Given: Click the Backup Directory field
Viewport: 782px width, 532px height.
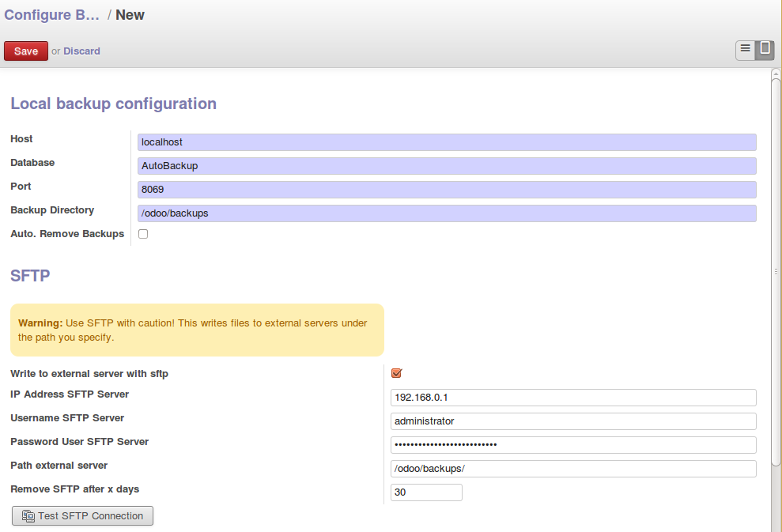Looking at the screenshot, I should 447,213.
